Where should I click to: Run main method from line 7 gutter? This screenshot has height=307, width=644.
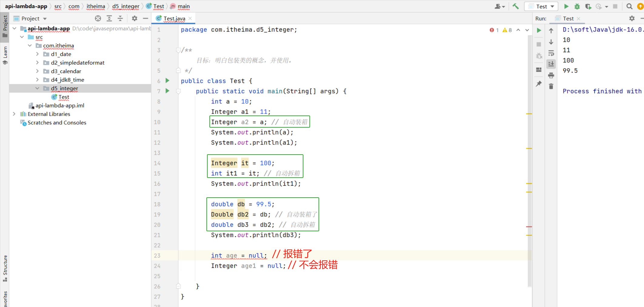[167, 91]
